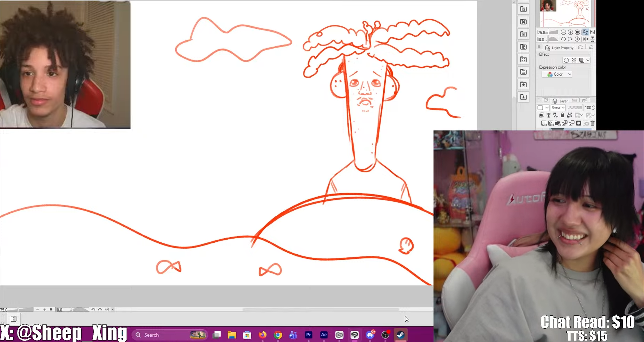Open the favorites star folder material icon
The width and height of the screenshot is (644, 342).
pyautogui.click(x=523, y=85)
